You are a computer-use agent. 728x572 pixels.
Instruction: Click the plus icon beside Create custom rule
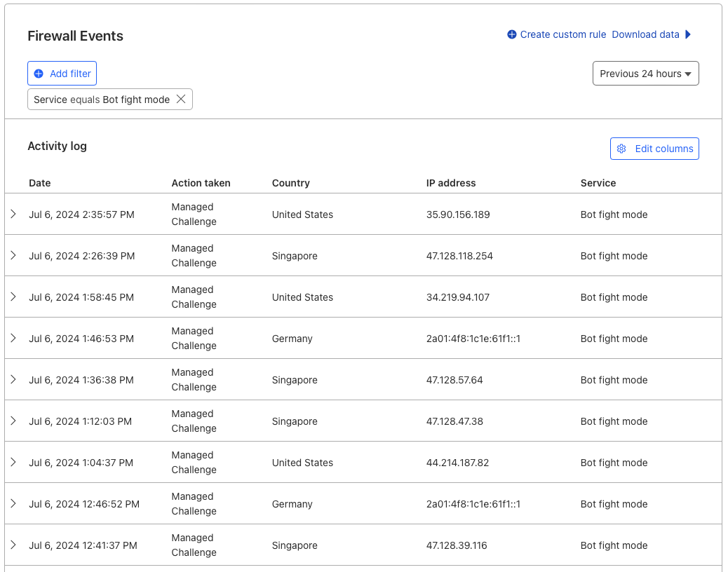(x=512, y=34)
